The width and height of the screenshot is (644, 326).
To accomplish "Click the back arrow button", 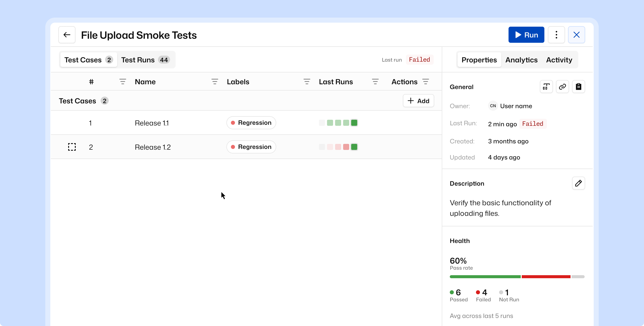I will coord(67,35).
